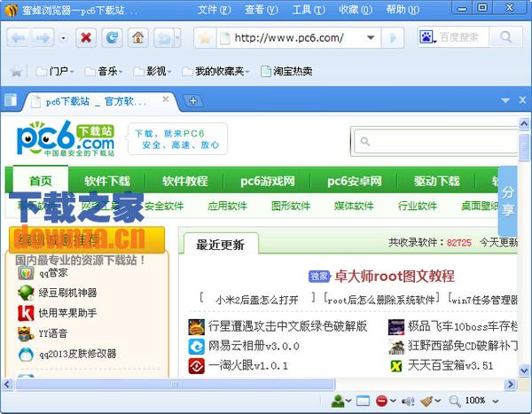Open the 音乐 bookmark folder
Image resolution: width=532 pixels, height=414 pixels.
click(x=104, y=71)
